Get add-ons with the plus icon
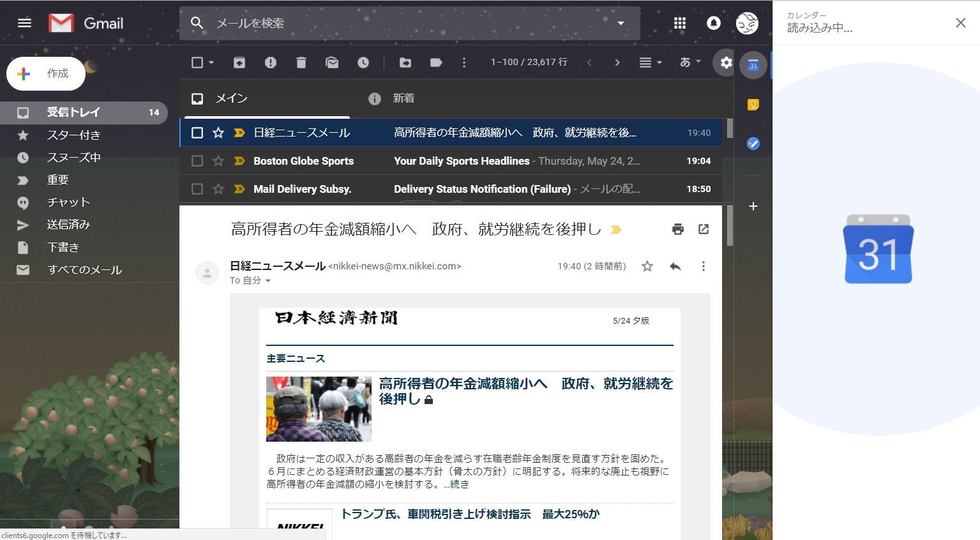 click(753, 206)
